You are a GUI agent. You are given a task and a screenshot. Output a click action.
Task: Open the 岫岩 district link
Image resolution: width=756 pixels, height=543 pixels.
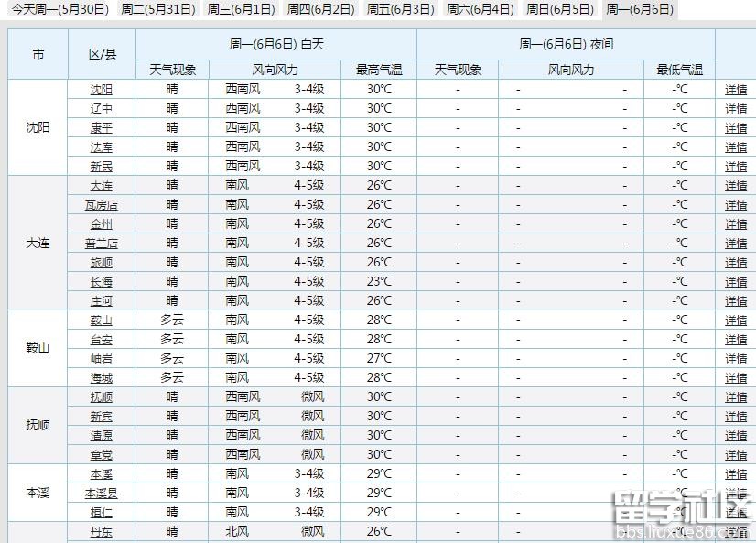tap(102, 359)
